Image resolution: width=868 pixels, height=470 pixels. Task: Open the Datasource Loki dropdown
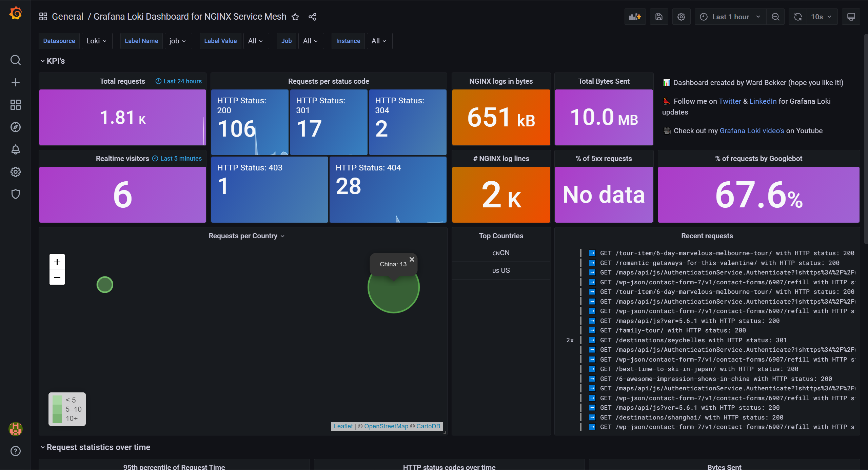point(97,41)
